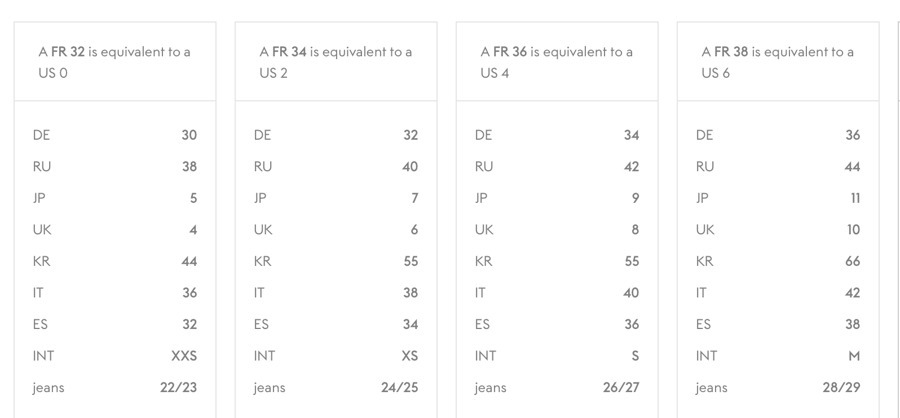Image resolution: width=900 pixels, height=418 pixels.
Task: Click the jeans 24/25 value
Action: pyautogui.click(x=399, y=387)
